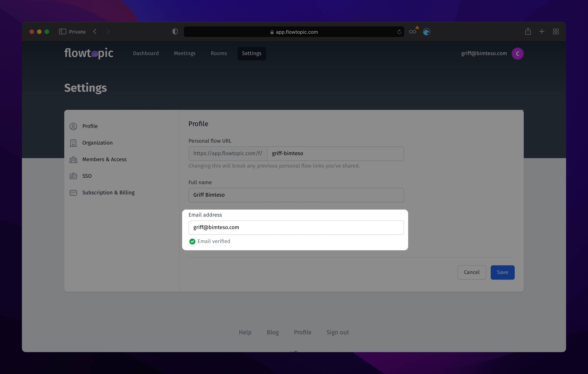
Task: Click the Save button
Action: 502,272
